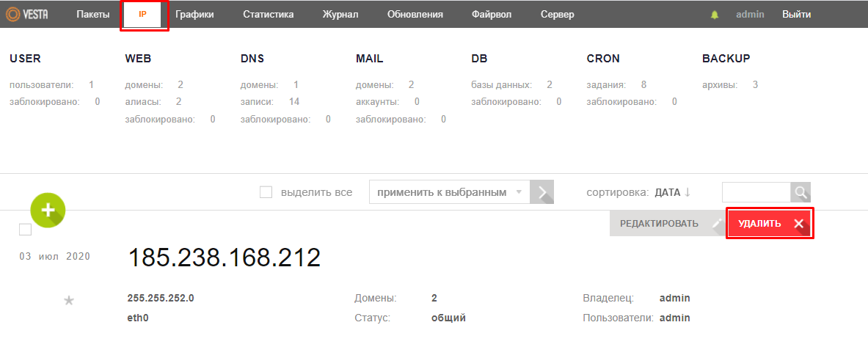Click the netmask 255.255.252.0

click(161, 299)
